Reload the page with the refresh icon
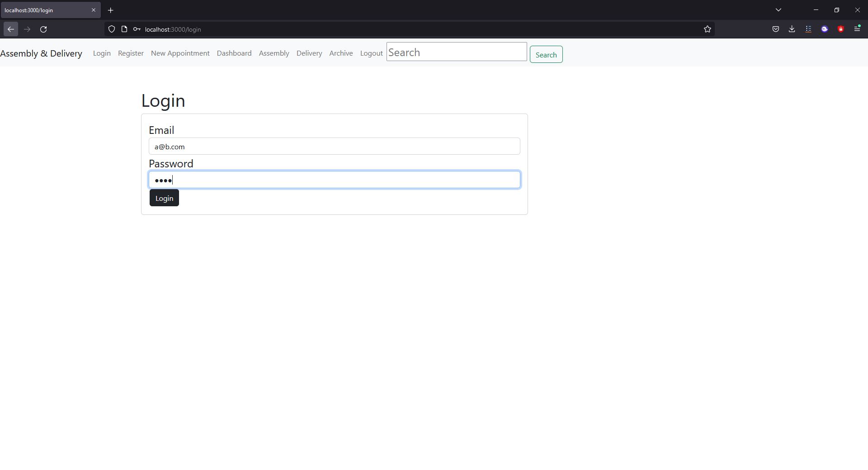 [43, 29]
